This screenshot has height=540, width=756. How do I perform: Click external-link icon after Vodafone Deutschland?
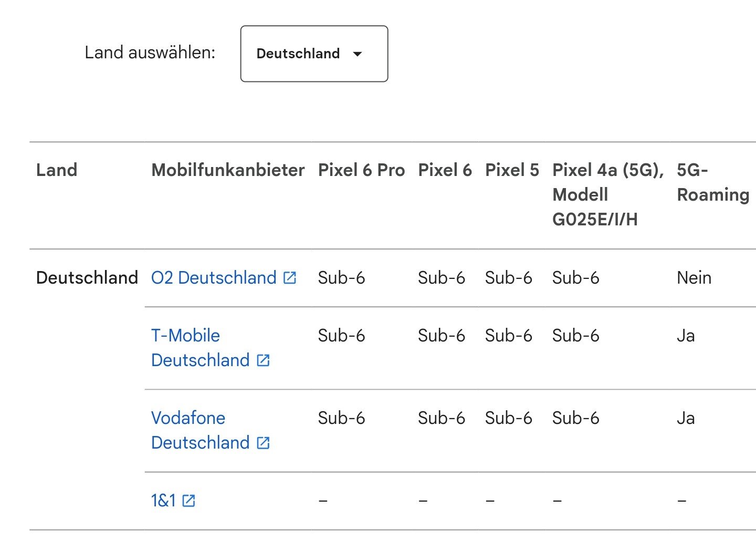[x=263, y=443]
